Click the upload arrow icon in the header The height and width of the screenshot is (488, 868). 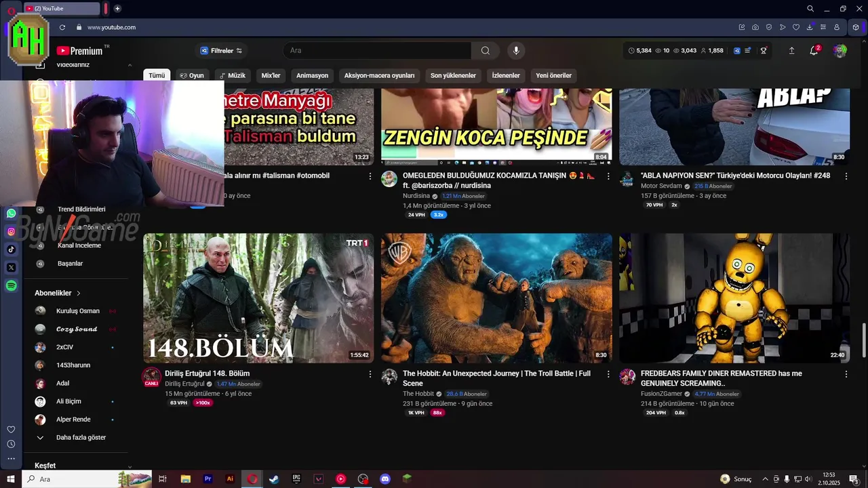click(x=791, y=50)
